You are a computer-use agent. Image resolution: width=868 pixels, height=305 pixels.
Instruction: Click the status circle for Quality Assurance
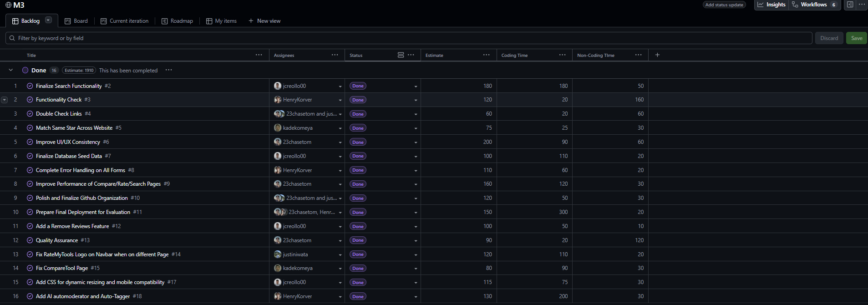(x=30, y=240)
